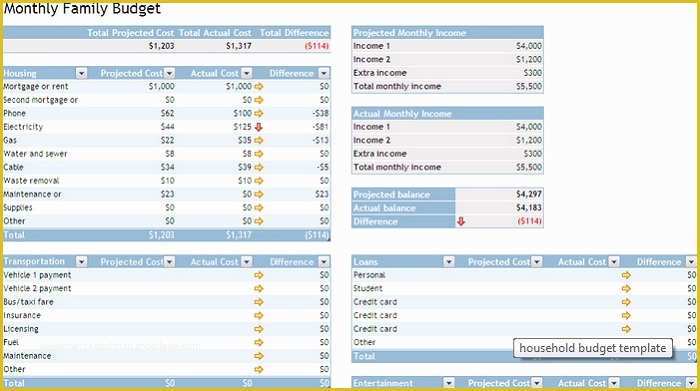
Task: Click the yellow arrow in Waste removal row
Action: tap(259, 181)
